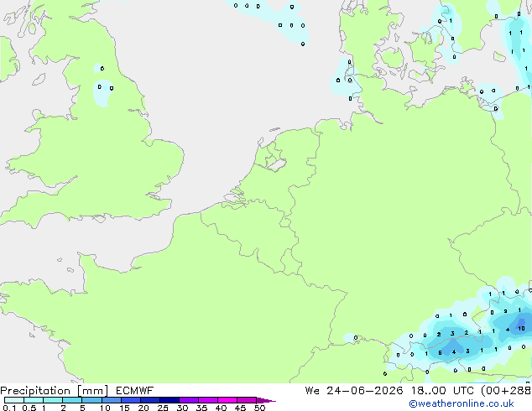This screenshot has width=532, height=411.
Task: Click the "6" precipitation value on map
Action: tap(440, 352)
